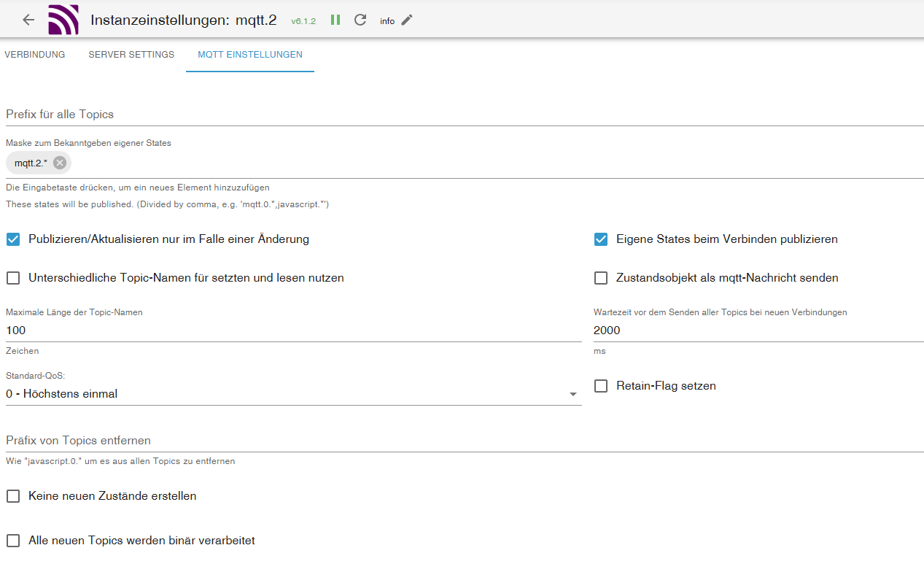Screen dimensions: 924x564
Task: Restart the instance with the reload icon
Action: point(360,20)
